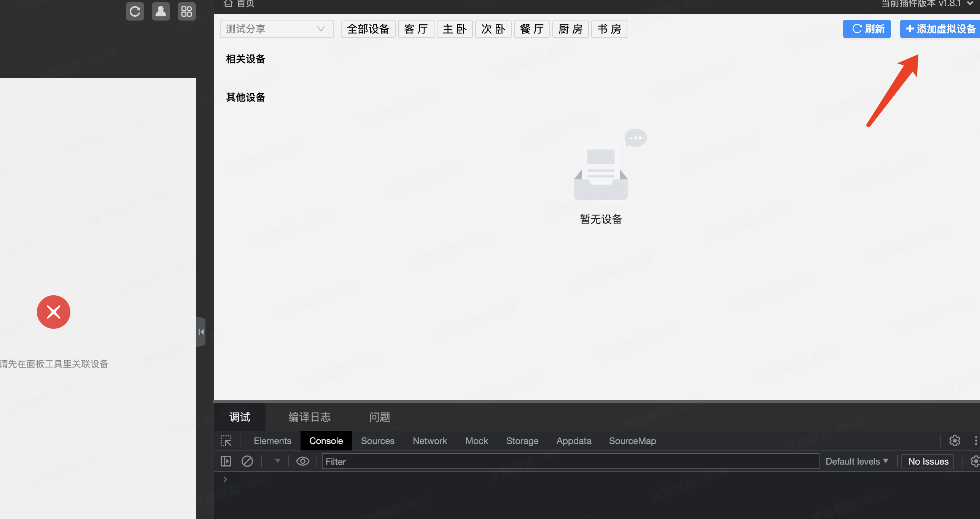This screenshot has width=980, height=519.
Task: Open the 测试分享 dropdown
Action: pos(277,29)
